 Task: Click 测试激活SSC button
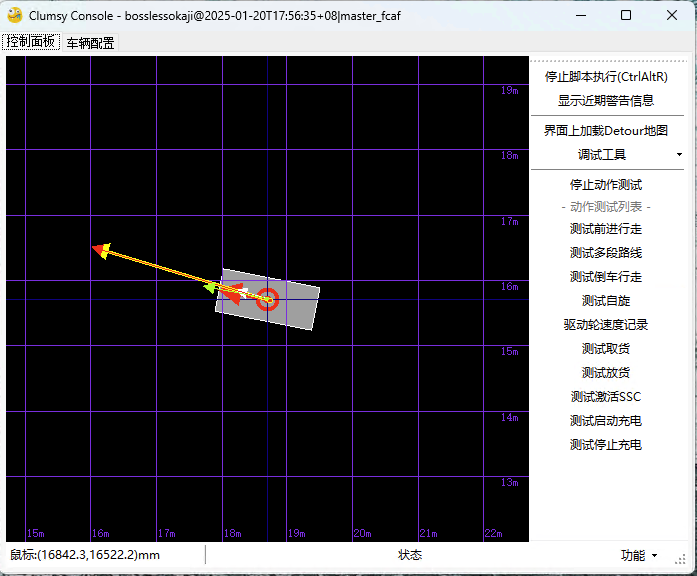click(606, 396)
